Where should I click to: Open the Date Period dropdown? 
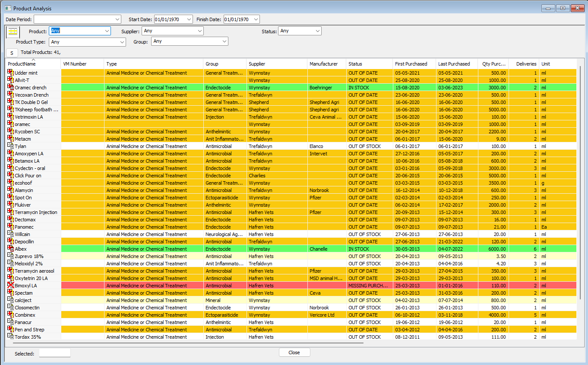118,19
